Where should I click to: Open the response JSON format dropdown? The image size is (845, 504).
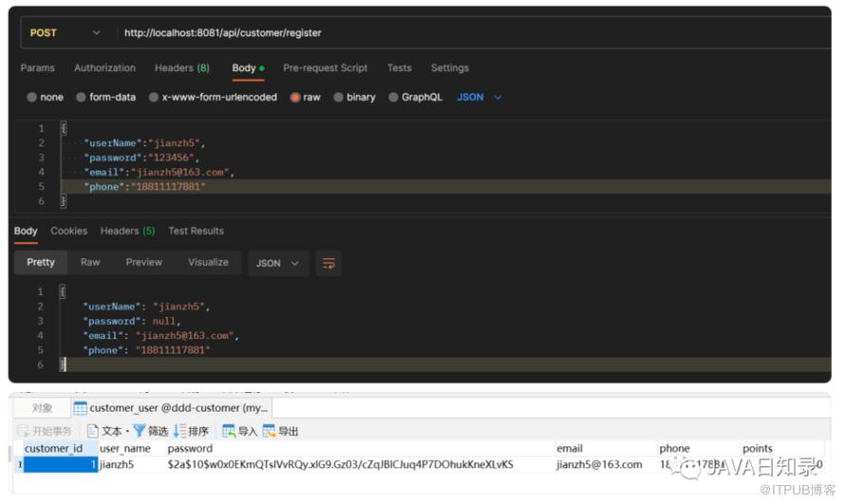(278, 263)
